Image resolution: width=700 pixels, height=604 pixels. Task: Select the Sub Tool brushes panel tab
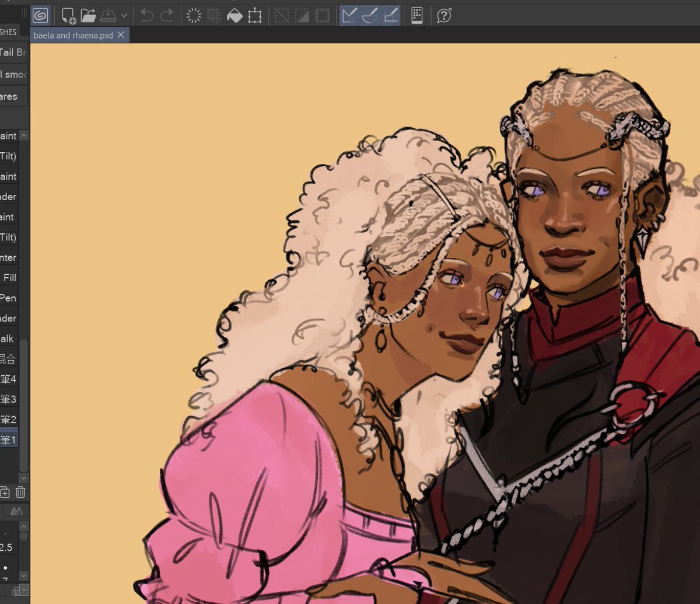9,33
